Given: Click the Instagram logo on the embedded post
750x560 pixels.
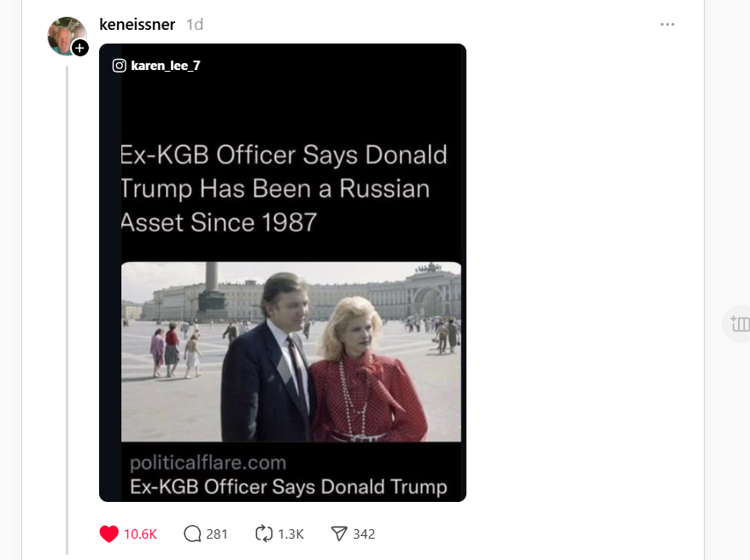Looking at the screenshot, I should 117,65.
